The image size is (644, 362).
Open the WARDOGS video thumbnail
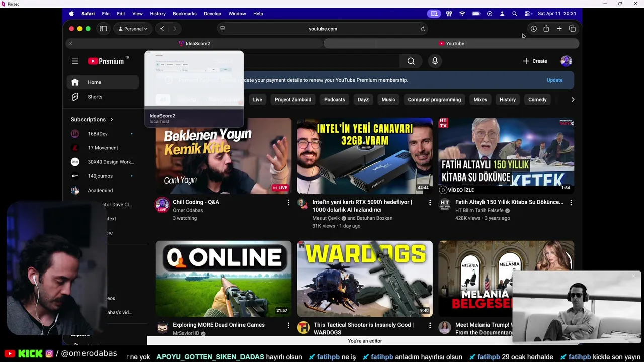point(365,279)
